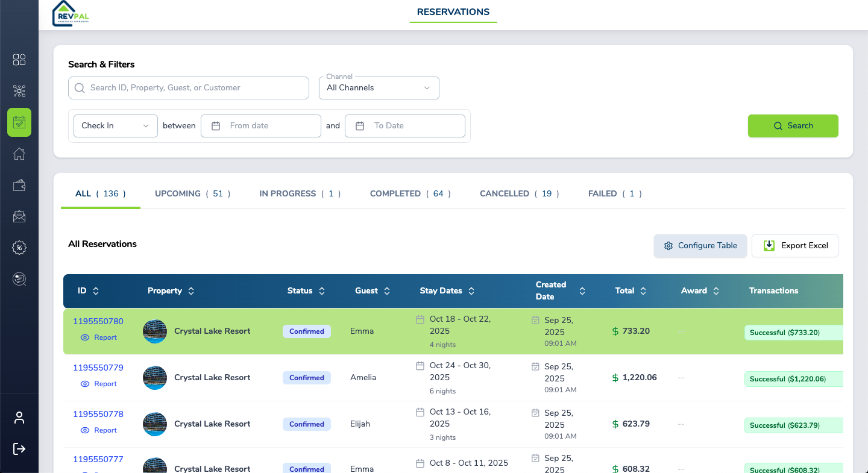The image size is (868, 473).
Task: Open the envelope messages sidebar icon
Action: point(19,216)
